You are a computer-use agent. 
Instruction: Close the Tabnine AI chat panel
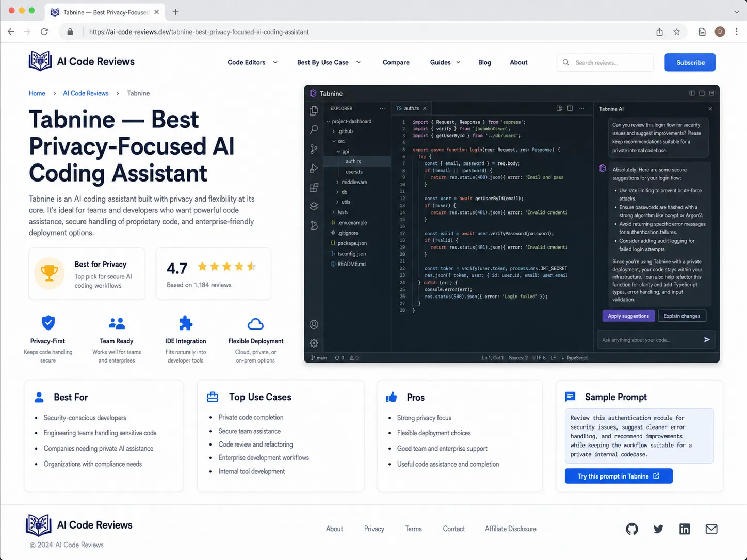tap(710, 109)
